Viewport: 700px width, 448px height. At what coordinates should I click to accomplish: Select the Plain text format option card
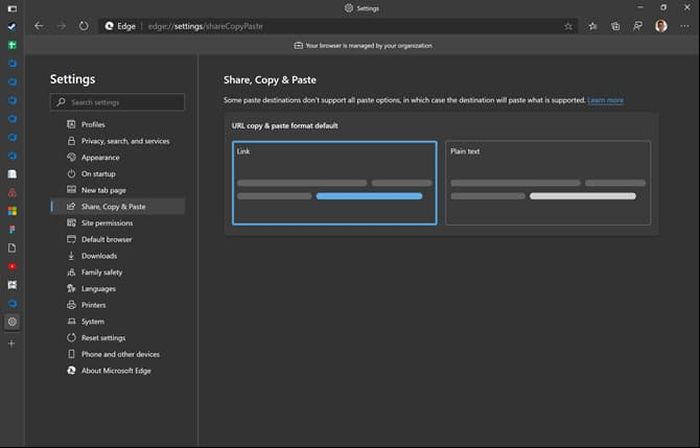coord(547,183)
